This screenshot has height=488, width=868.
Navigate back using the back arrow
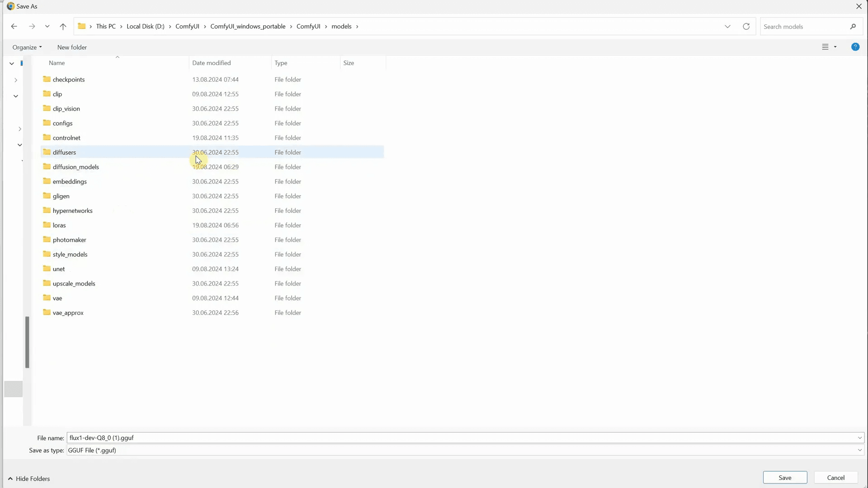pos(14,26)
